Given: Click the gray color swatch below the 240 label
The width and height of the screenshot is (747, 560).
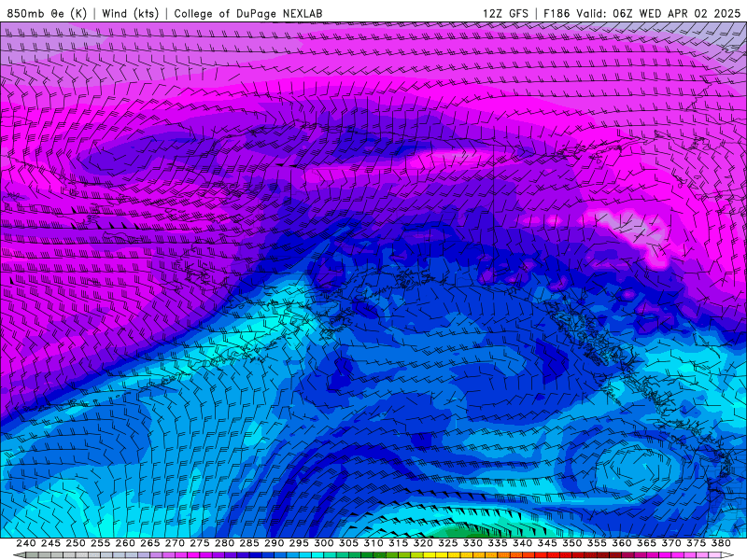Looking at the screenshot, I should [x=33, y=555].
